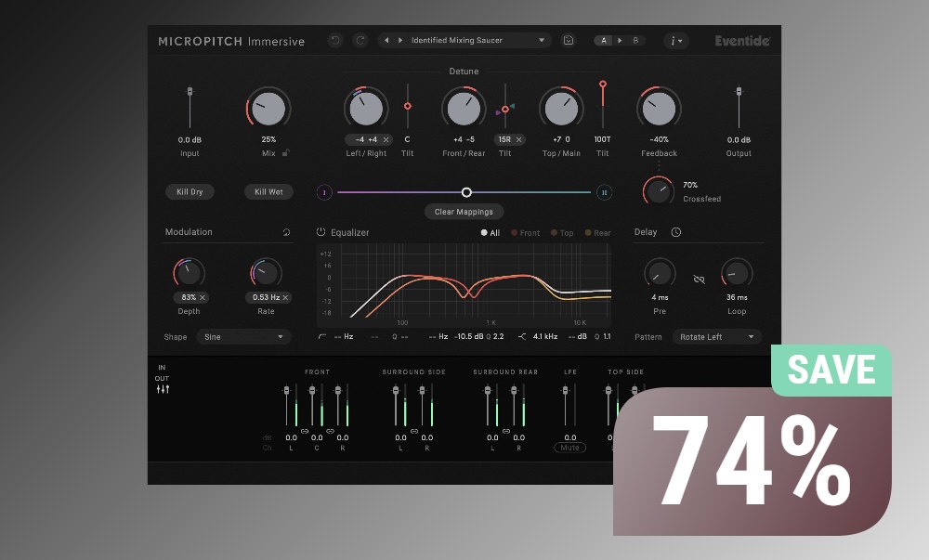The width and height of the screenshot is (929, 560).
Task: Click the macro morph slider handle
Action: [466, 192]
